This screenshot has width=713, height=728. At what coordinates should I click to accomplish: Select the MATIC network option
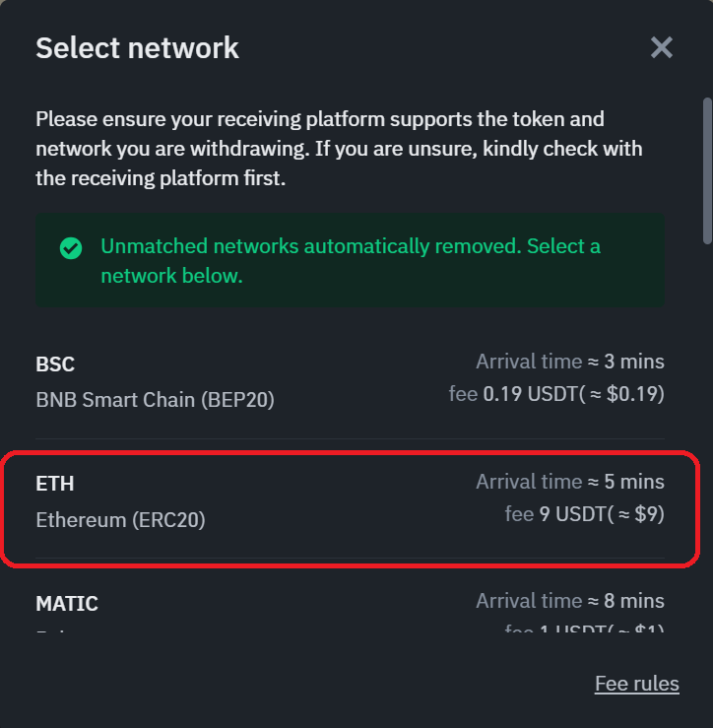(350, 608)
